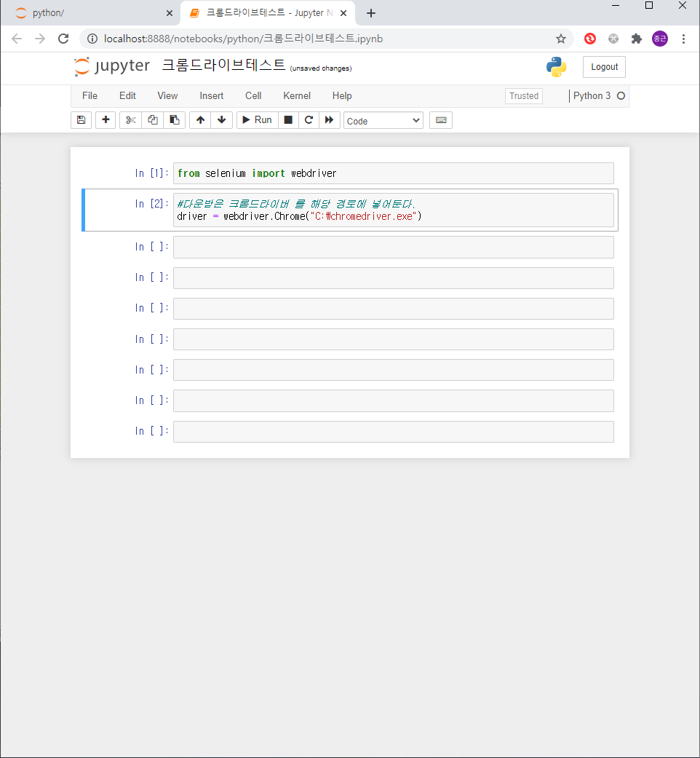700x758 pixels.
Task: Open the Kernel menu
Action: pyautogui.click(x=297, y=95)
